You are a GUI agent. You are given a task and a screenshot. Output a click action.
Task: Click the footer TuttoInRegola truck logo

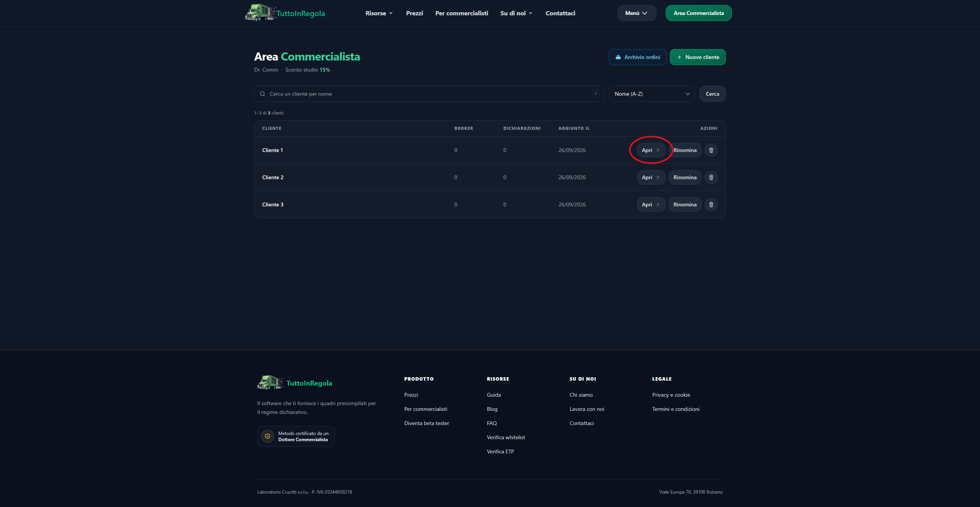coord(270,383)
